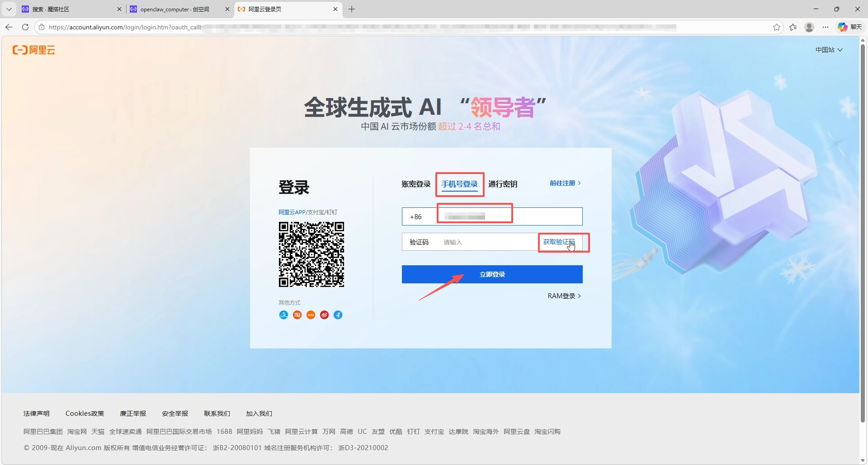Screen dimensions: 868x465
Task: Reload the page with the refresh icon
Action: click(25, 27)
